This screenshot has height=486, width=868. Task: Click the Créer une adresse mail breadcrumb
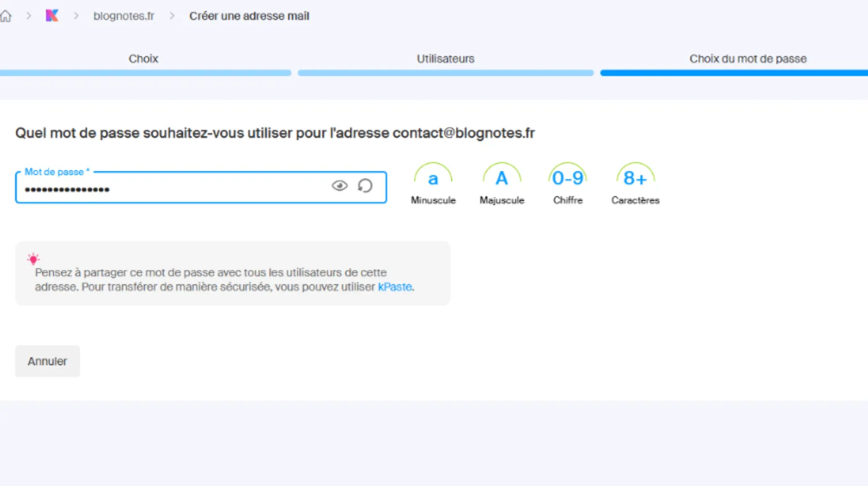(x=249, y=16)
